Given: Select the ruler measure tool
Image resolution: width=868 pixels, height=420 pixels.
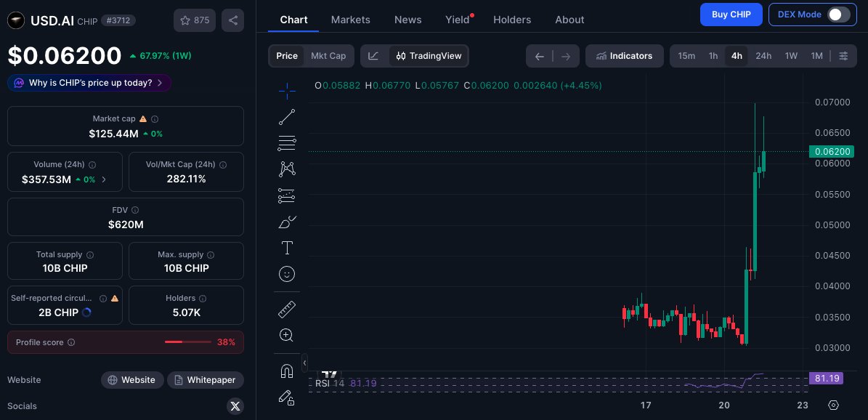Looking at the screenshot, I should click(x=287, y=309).
